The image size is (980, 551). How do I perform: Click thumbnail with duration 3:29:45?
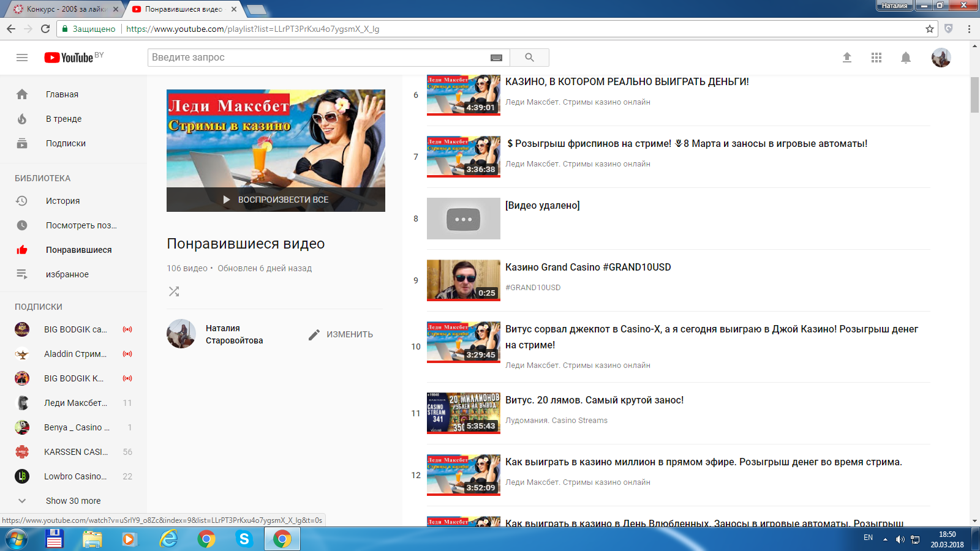tap(464, 342)
